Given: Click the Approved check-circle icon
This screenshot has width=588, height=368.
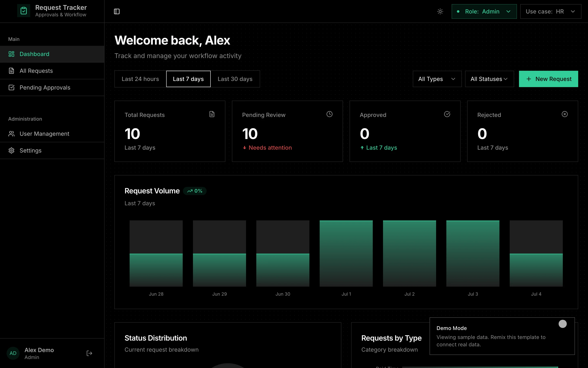Looking at the screenshot, I should (x=447, y=114).
